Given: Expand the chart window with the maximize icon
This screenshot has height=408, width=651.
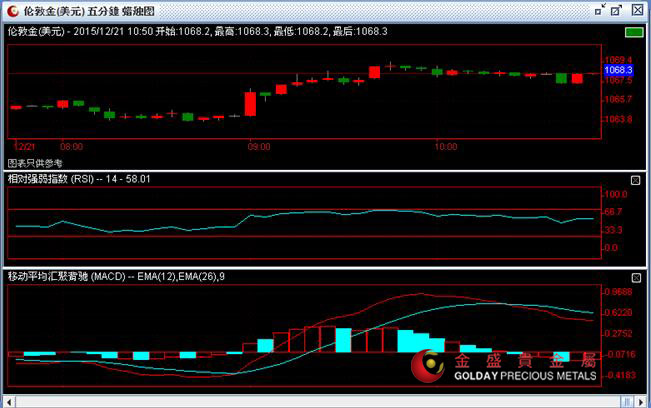Looking at the screenshot, I should 617,9.
